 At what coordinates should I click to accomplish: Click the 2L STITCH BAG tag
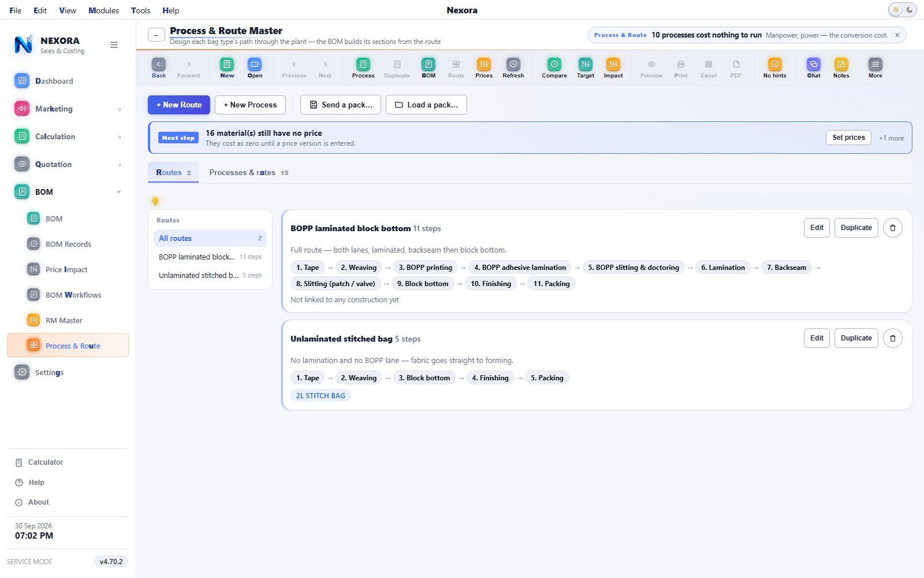321,396
